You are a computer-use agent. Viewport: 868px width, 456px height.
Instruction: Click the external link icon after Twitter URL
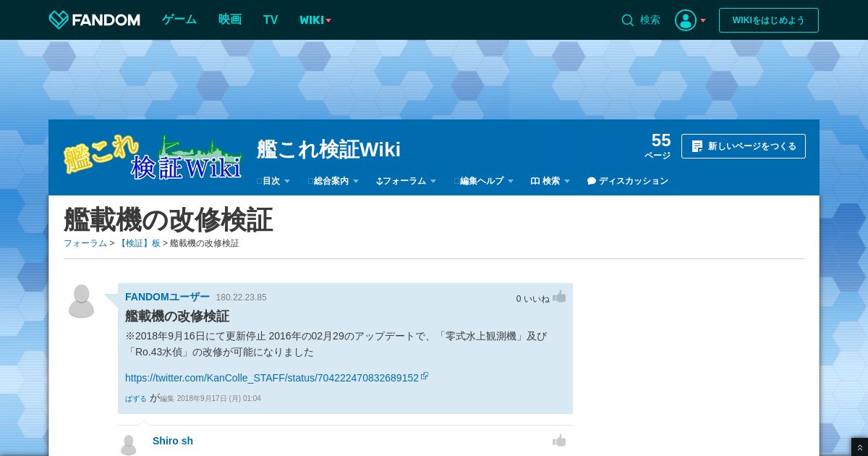[x=425, y=376]
